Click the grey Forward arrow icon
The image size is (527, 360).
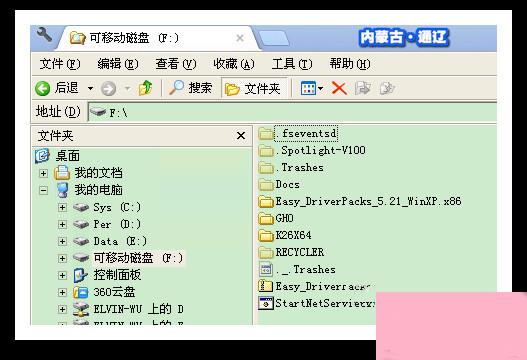point(108,89)
